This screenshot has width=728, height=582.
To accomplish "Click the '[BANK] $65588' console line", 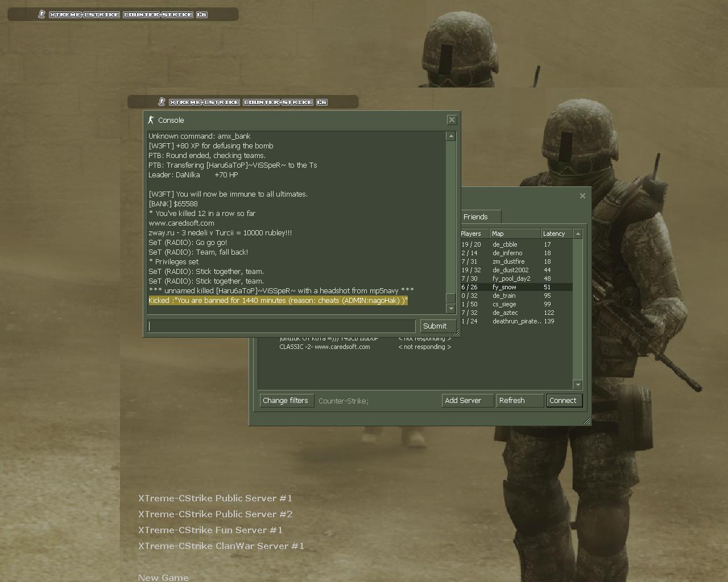I will pos(173,203).
